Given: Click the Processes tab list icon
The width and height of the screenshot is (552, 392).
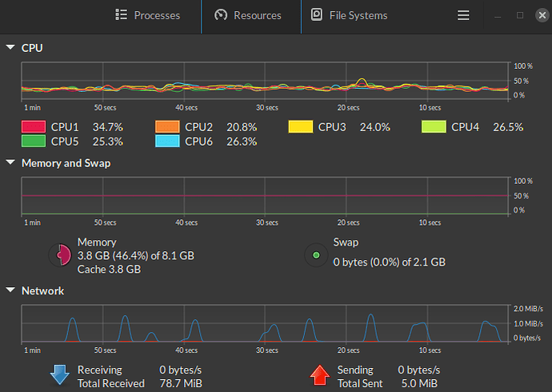Looking at the screenshot, I should coord(122,15).
